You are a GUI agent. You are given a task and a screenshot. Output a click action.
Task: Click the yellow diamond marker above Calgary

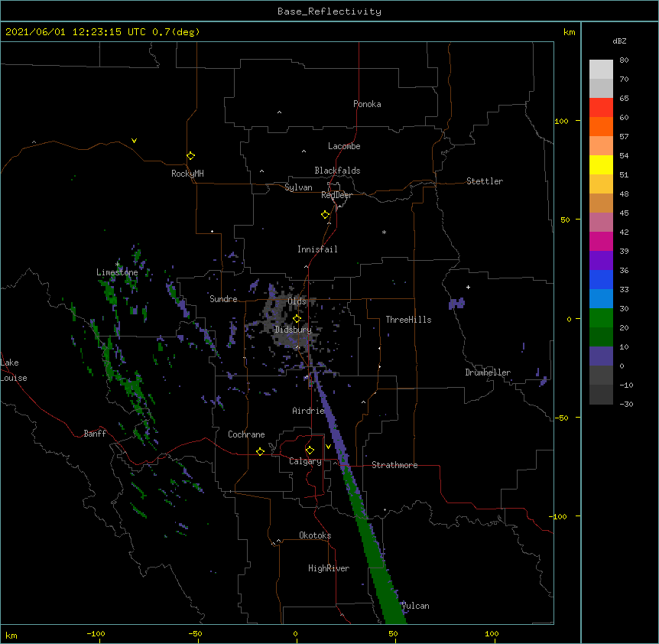point(310,450)
